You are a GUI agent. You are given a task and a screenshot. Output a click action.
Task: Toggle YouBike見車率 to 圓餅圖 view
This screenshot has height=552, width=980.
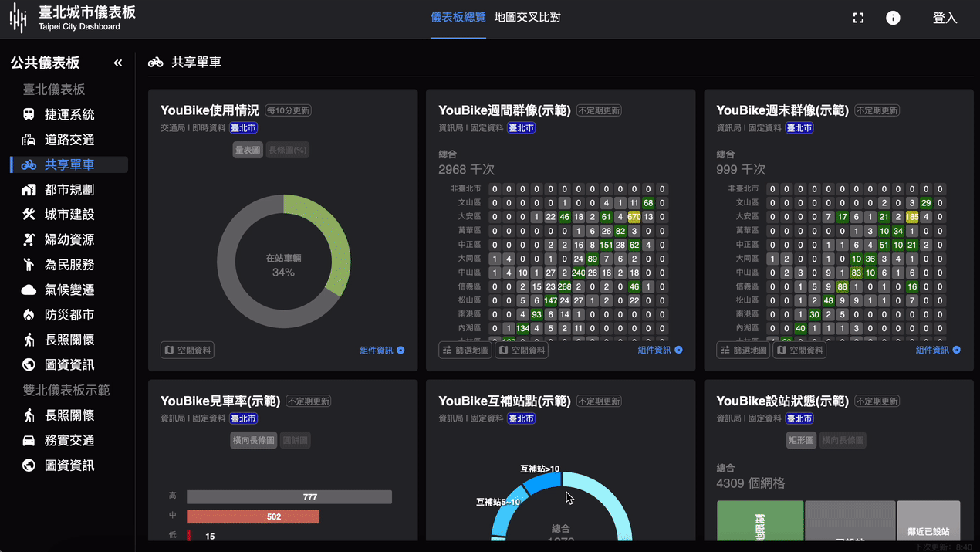click(x=296, y=440)
